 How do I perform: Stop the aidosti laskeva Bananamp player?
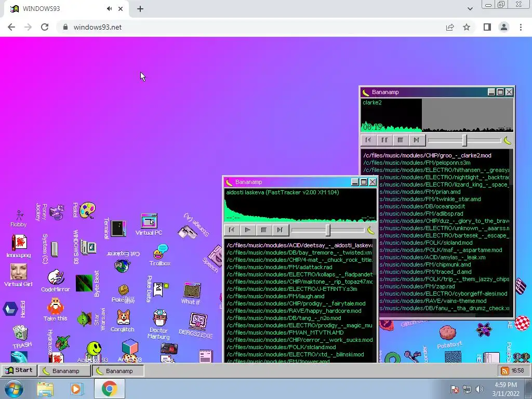click(263, 230)
